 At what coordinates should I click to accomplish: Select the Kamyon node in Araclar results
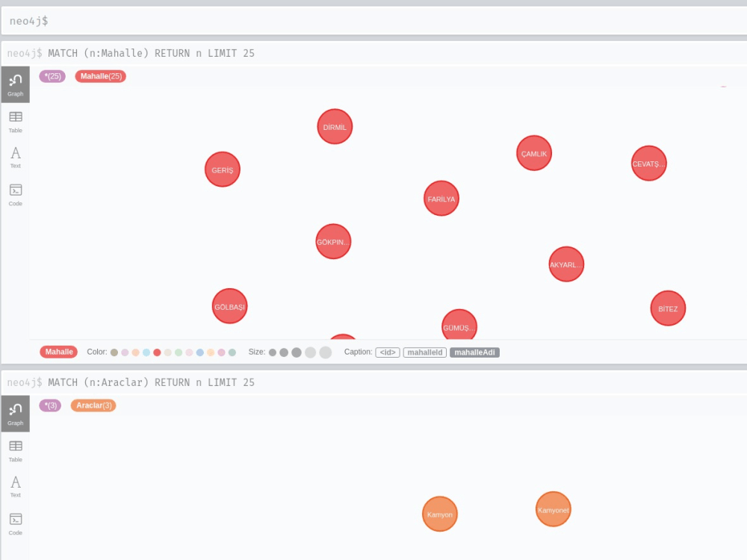coord(439,514)
